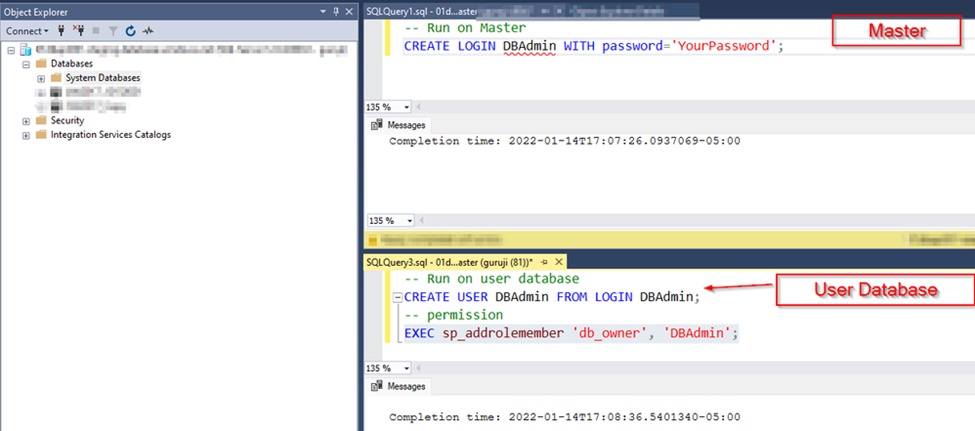Collapse the CREATE USER code block

tap(399, 297)
